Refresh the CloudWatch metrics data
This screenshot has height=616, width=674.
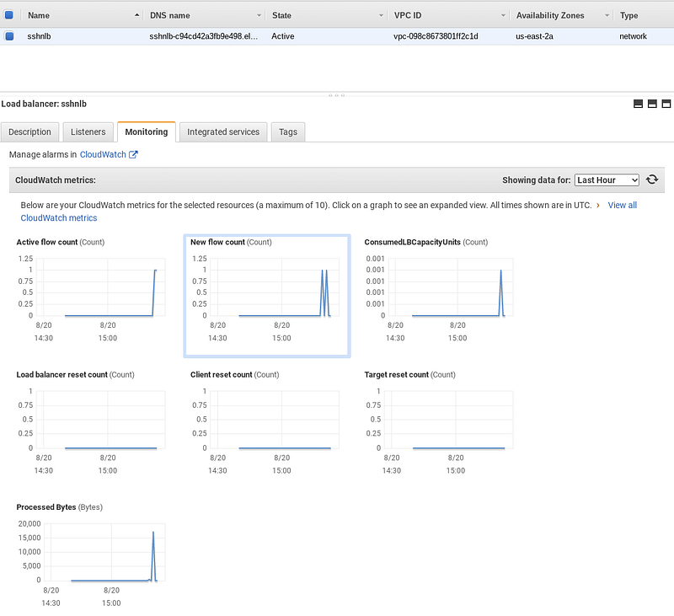(652, 179)
